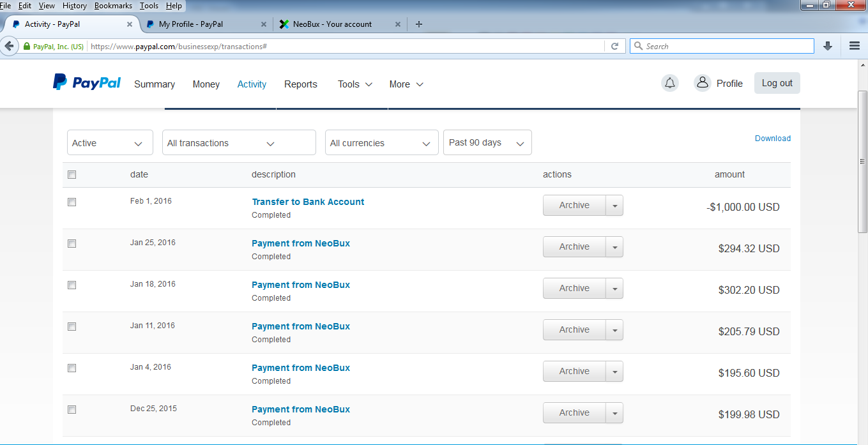The image size is (868, 445).
Task: Switch to the NeoBux - Your account tab
Action: click(x=332, y=24)
